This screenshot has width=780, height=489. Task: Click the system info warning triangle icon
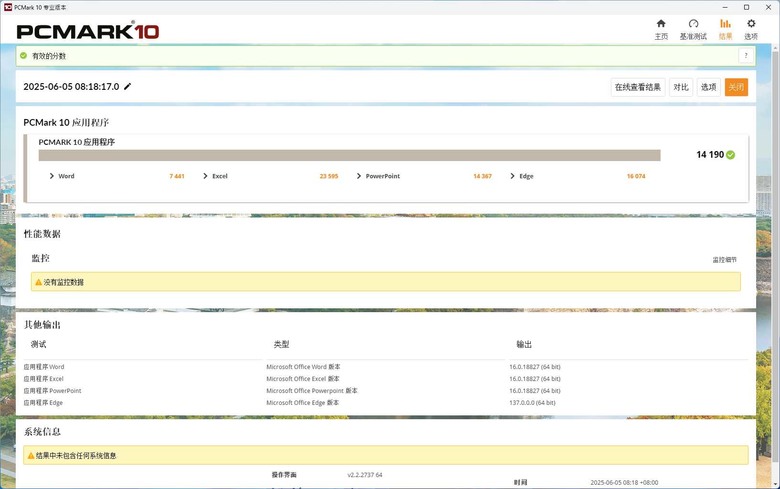[x=31, y=455]
